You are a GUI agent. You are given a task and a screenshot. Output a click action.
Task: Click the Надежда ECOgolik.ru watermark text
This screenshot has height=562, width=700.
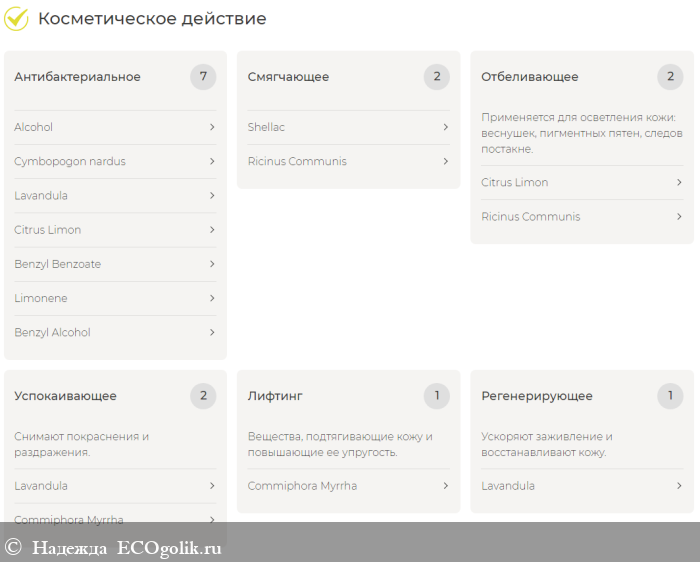[x=126, y=547]
